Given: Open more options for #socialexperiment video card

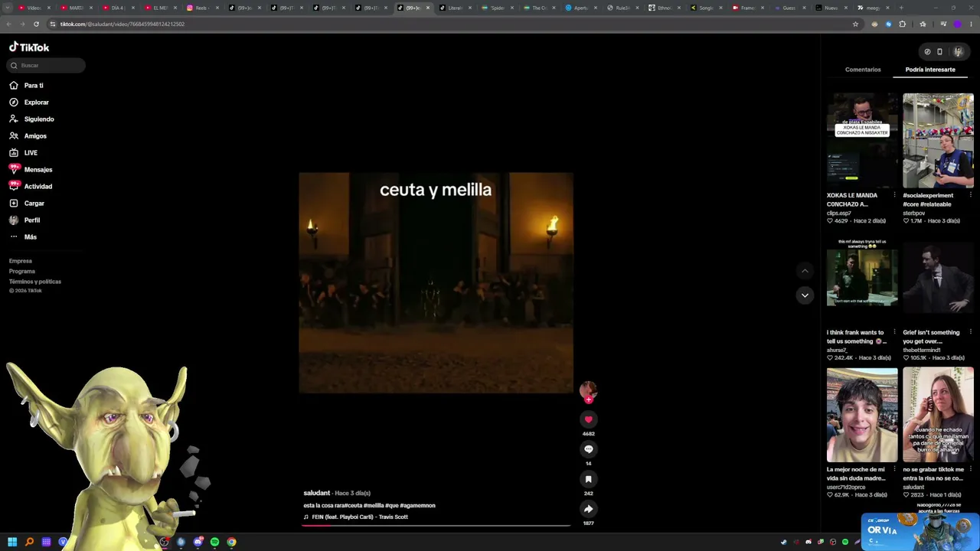Looking at the screenshot, I should pyautogui.click(x=970, y=195).
